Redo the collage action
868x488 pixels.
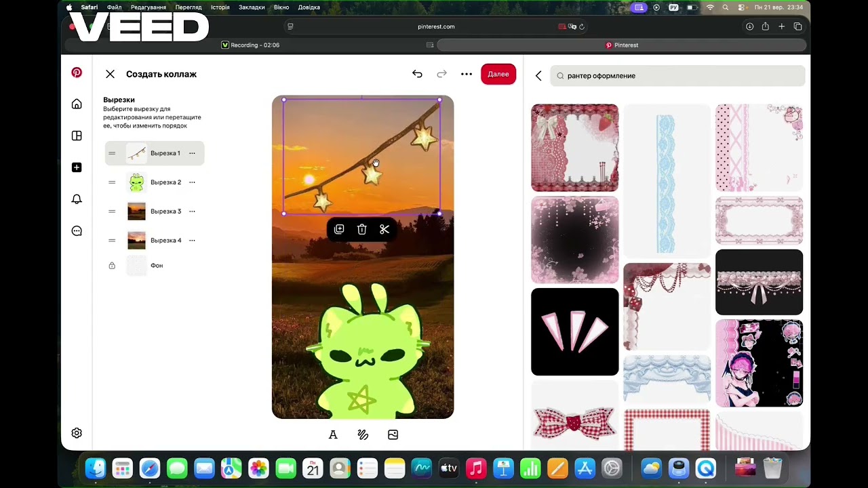click(x=441, y=74)
